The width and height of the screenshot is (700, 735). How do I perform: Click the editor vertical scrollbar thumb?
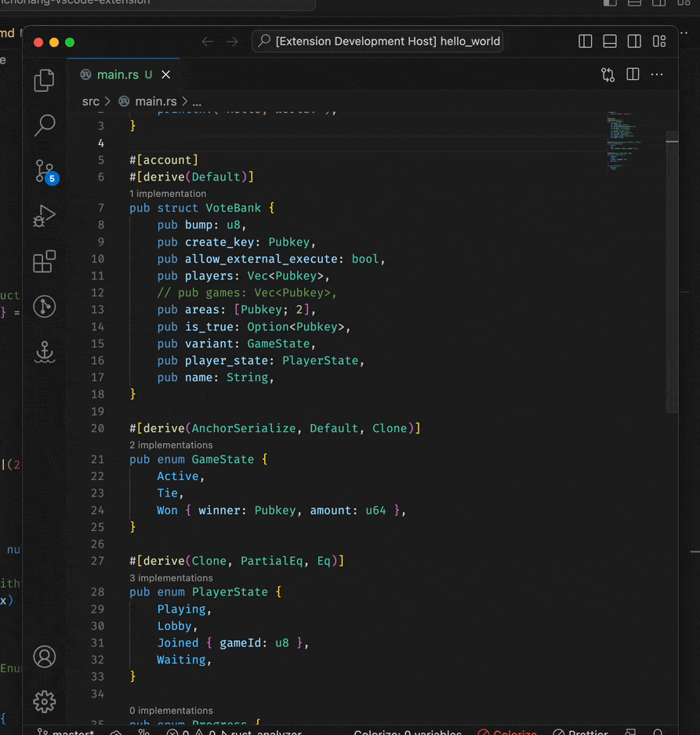tap(672, 272)
